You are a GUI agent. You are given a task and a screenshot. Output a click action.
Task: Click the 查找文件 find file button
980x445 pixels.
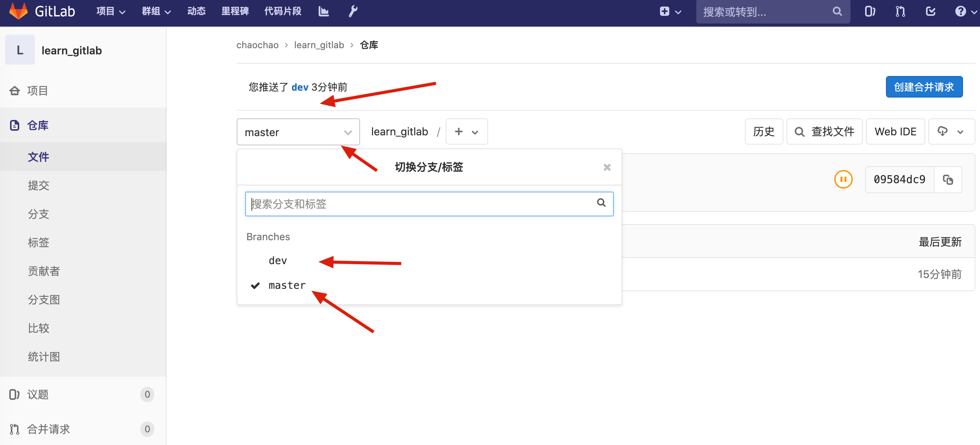(824, 132)
